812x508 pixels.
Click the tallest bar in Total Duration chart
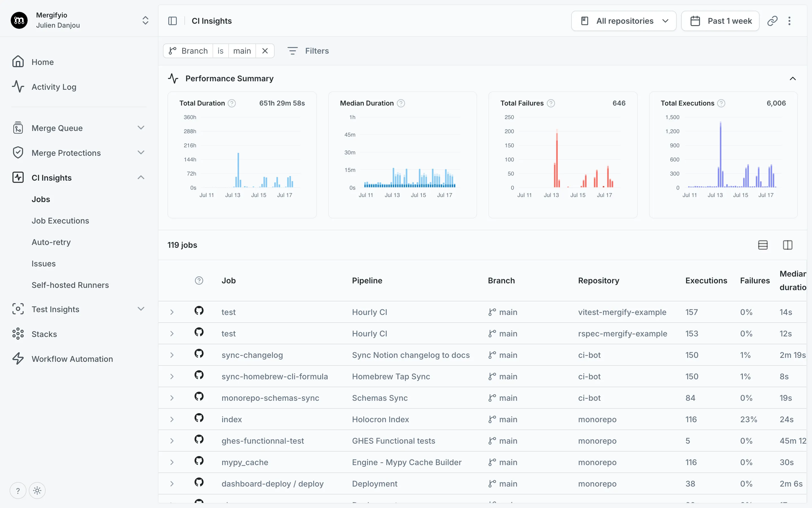pyautogui.click(x=238, y=170)
